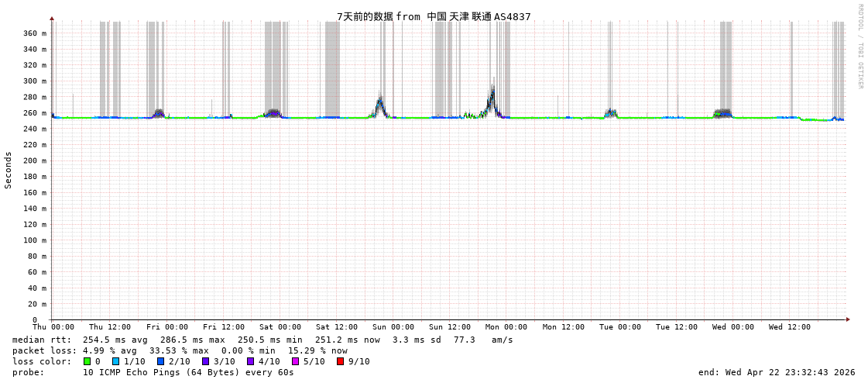Click the 360 m y-axis label

34,33
